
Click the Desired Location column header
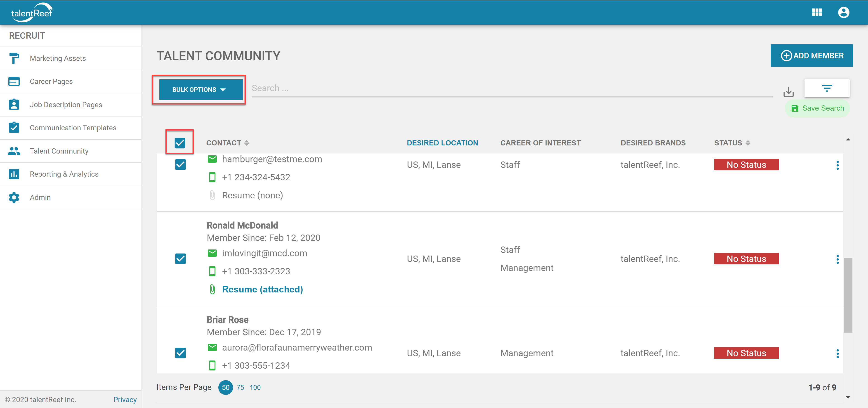[442, 143]
